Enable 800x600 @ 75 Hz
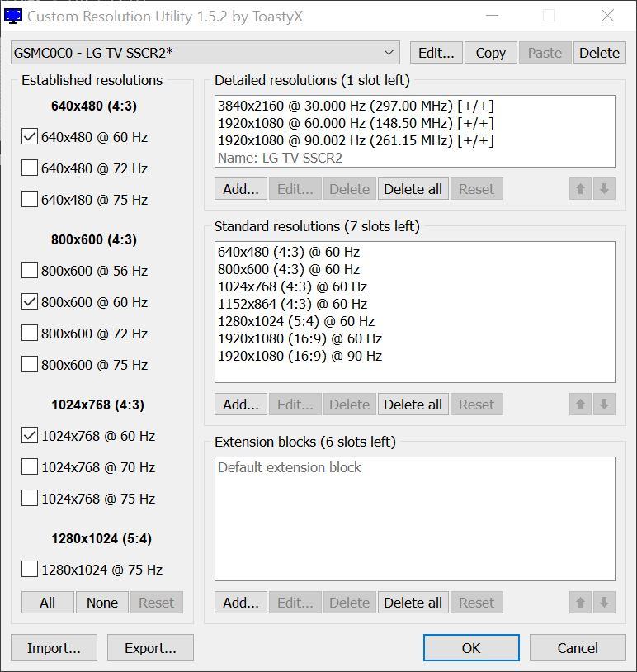The image size is (637, 672). [30, 364]
